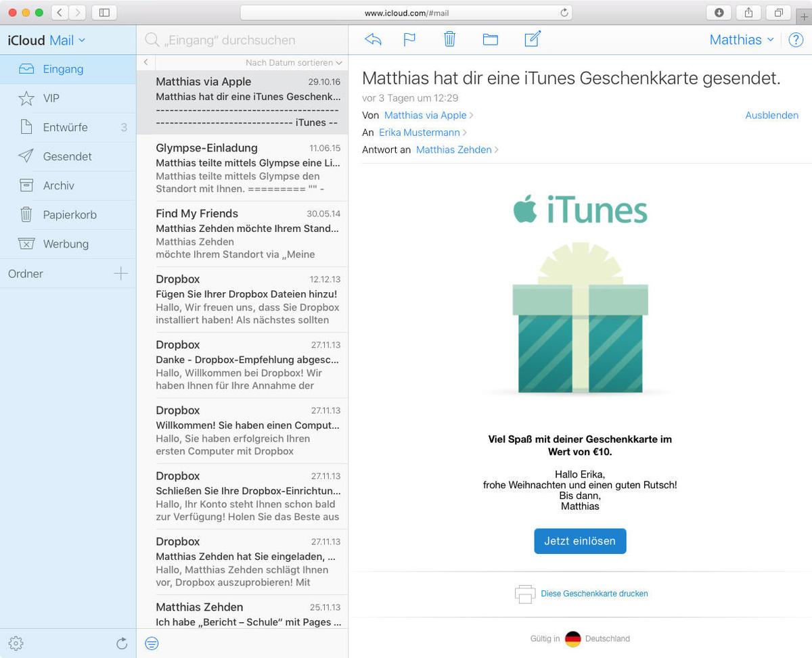Open the Entwürfe folder
This screenshot has width=812, height=658.
(68, 127)
